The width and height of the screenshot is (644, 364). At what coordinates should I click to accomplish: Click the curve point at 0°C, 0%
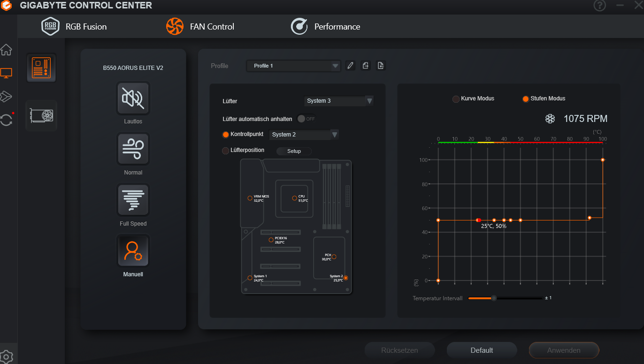tap(438, 281)
